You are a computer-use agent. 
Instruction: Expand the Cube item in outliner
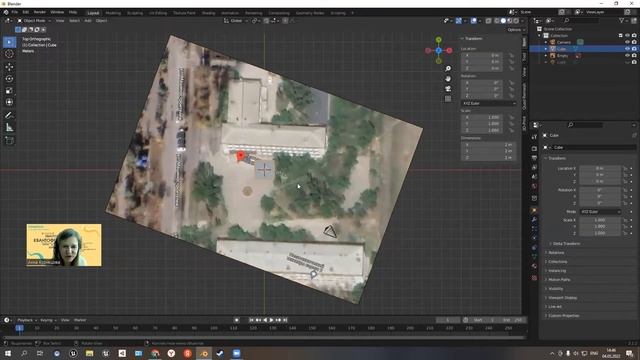(x=546, y=49)
